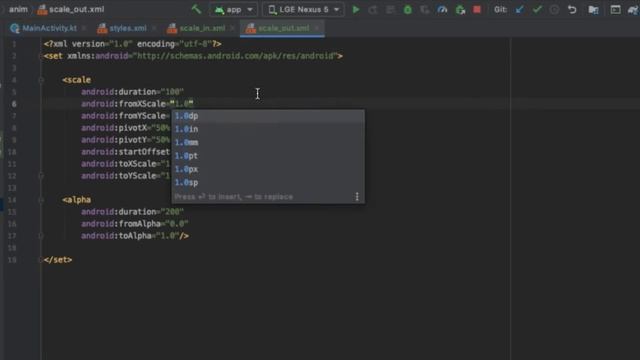Open the app run configuration dropdown
This screenshot has height=360, width=640.
point(233,9)
